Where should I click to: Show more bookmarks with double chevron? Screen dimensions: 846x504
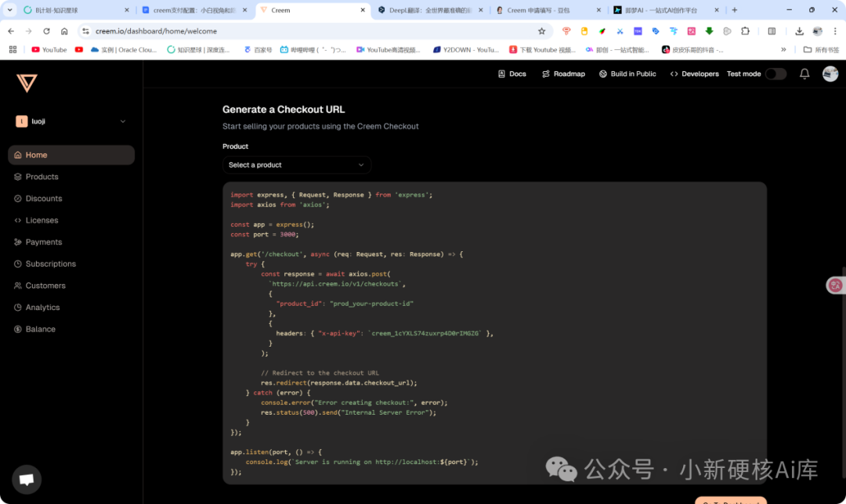click(x=783, y=49)
